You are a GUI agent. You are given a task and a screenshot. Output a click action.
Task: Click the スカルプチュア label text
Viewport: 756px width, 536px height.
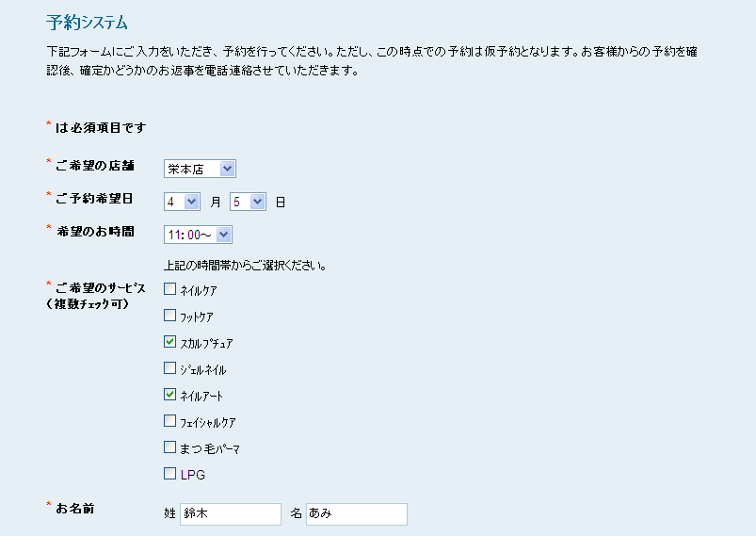tap(206, 344)
